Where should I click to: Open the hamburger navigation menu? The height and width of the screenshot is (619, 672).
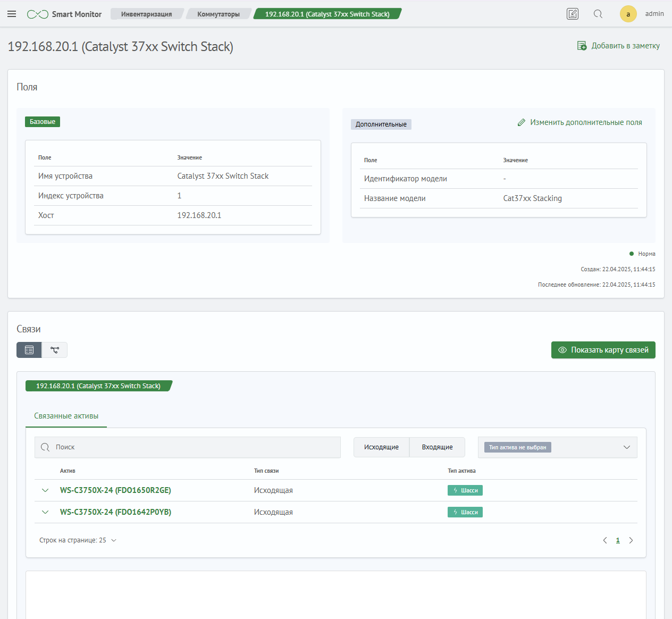click(x=12, y=14)
